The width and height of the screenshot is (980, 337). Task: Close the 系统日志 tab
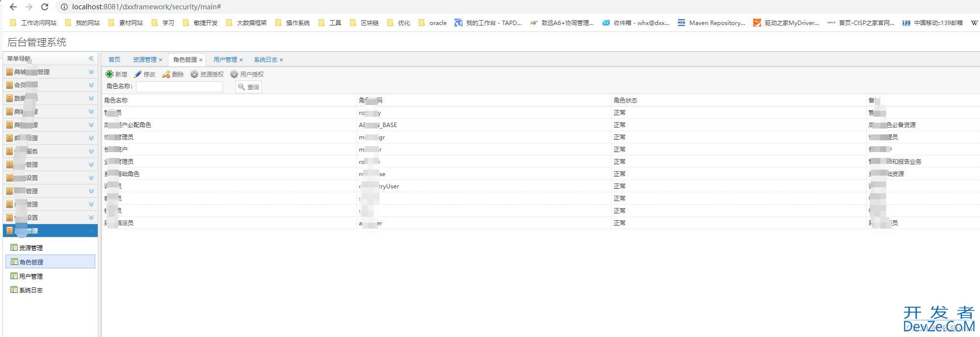pos(281,60)
